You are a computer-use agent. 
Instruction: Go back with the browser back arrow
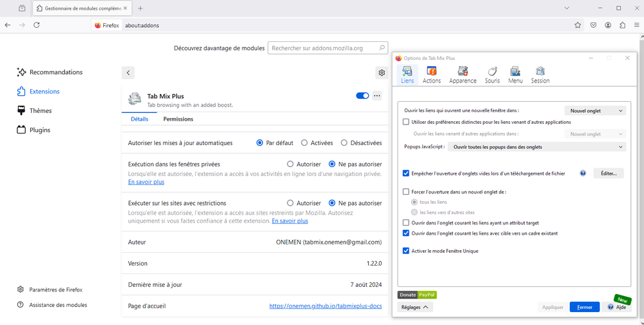(x=8, y=25)
